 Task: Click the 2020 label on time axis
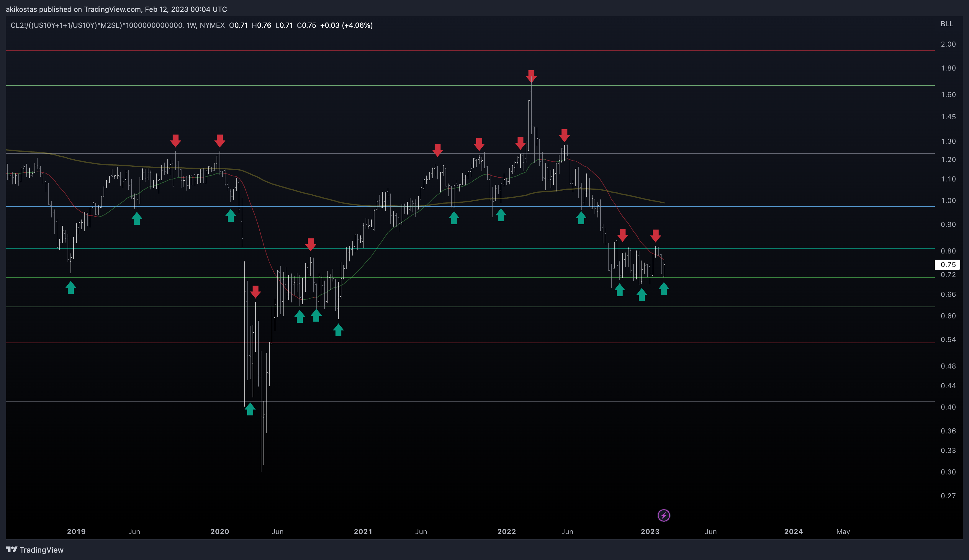(220, 532)
